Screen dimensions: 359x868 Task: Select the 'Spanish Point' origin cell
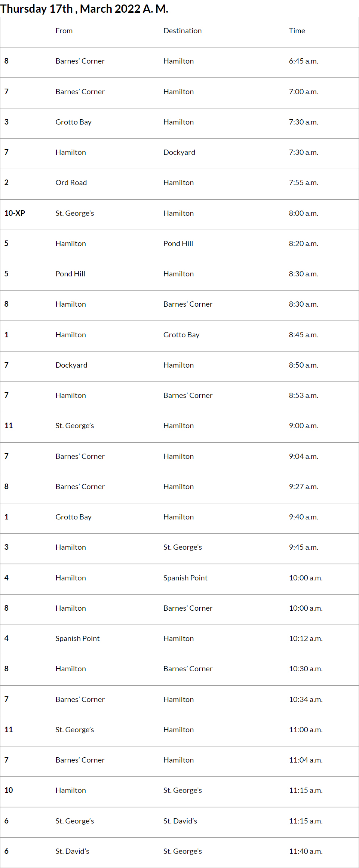pos(77,639)
